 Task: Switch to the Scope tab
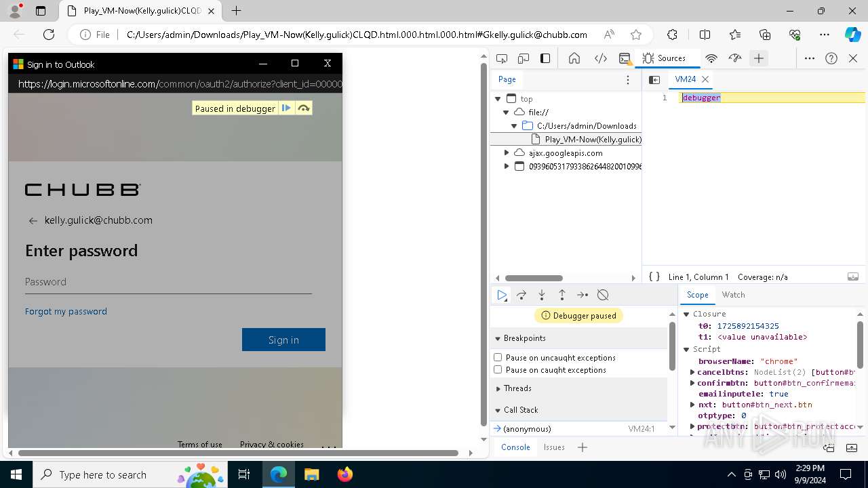tap(697, 295)
